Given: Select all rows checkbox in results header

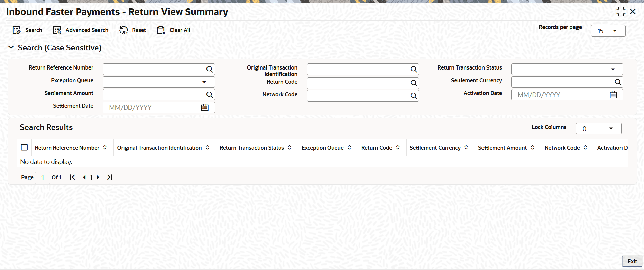Looking at the screenshot, I should (24, 147).
